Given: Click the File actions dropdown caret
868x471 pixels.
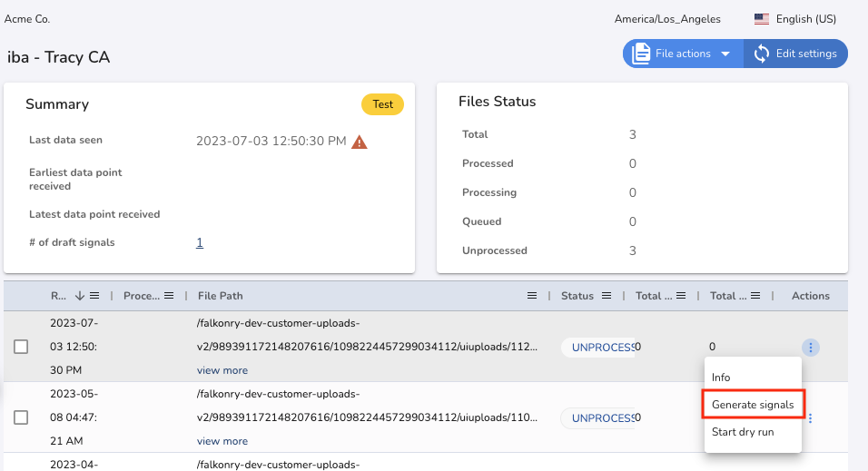Looking at the screenshot, I should (x=725, y=54).
